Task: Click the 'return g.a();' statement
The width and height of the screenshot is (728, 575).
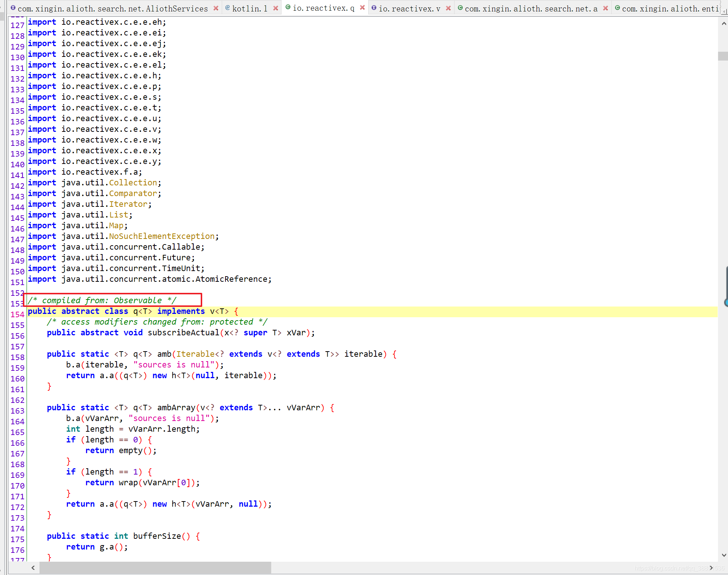Action: point(97,547)
